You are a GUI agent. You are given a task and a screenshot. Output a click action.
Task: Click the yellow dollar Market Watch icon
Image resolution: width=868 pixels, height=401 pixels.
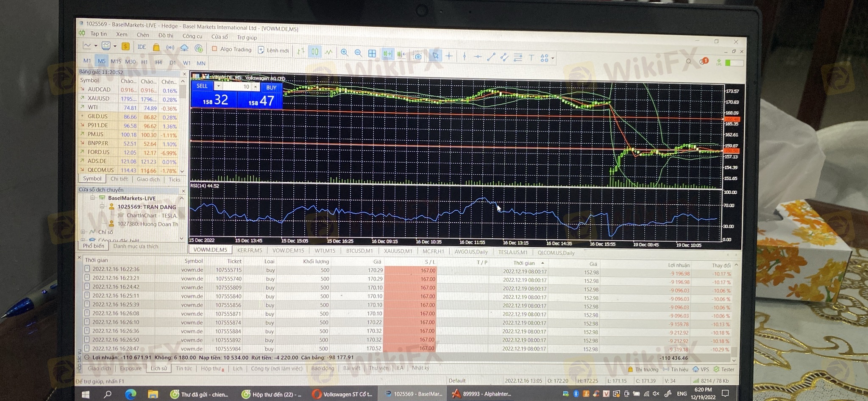pyautogui.click(x=125, y=46)
